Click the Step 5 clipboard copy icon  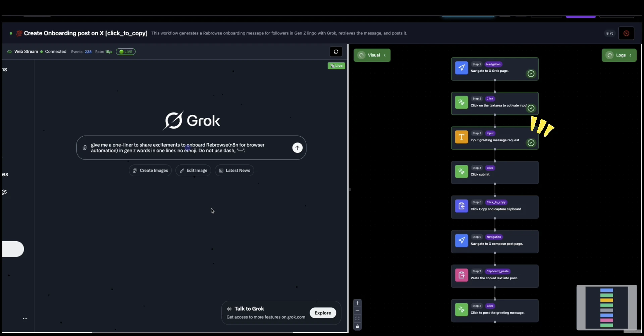461,206
